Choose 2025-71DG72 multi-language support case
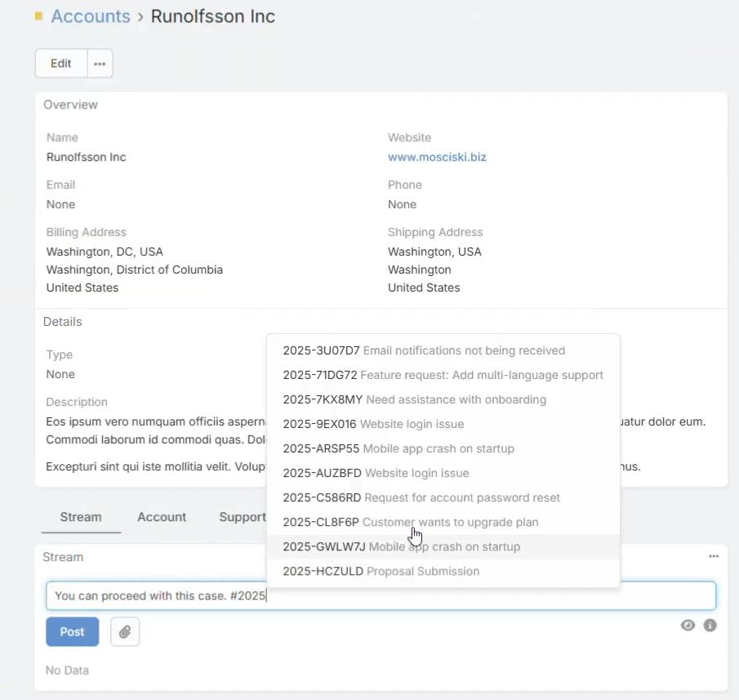Screen dimensions: 739x700 443,375
